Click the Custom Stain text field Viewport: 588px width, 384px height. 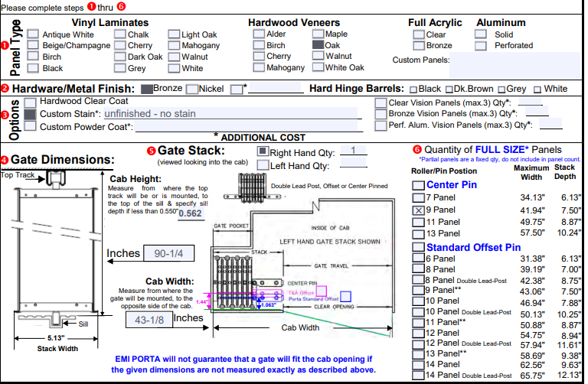(x=230, y=113)
